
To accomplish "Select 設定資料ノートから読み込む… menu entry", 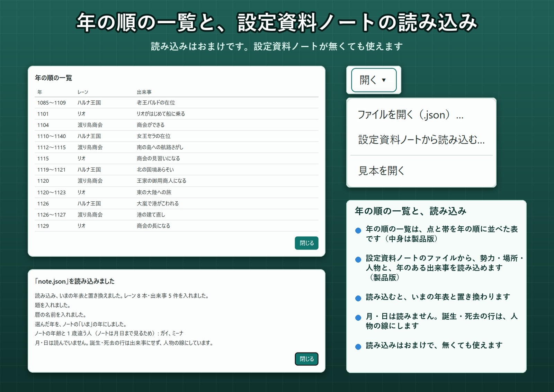I will click(x=421, y=139).
